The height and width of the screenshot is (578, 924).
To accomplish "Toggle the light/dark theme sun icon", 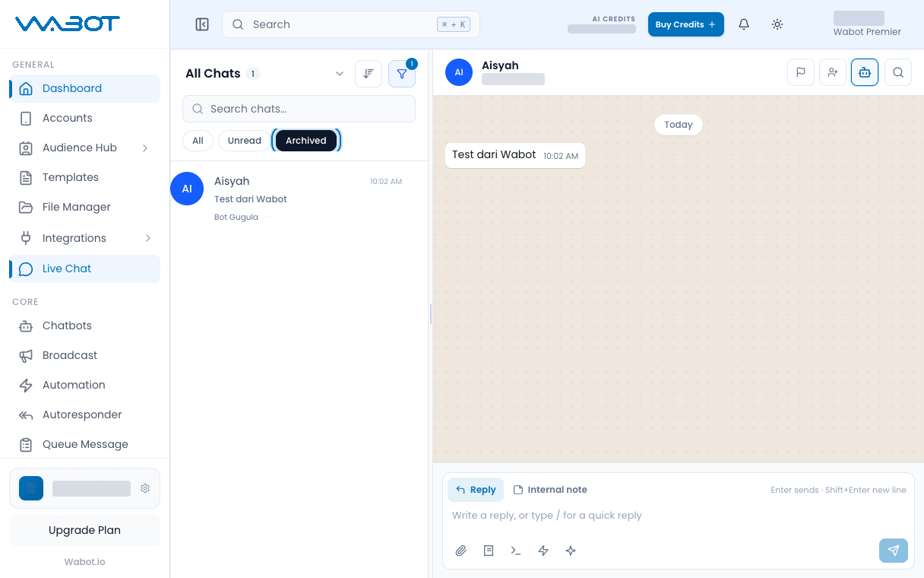I will (x=777, y=24).
